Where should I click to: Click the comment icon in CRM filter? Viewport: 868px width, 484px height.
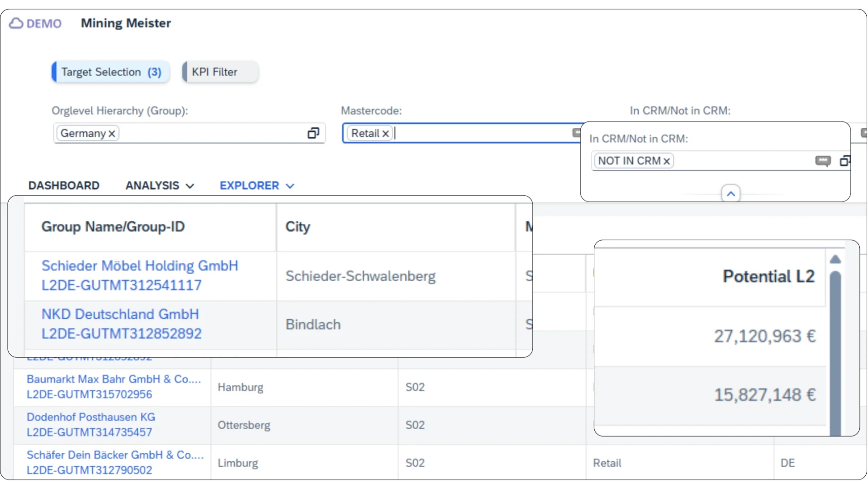823,161
